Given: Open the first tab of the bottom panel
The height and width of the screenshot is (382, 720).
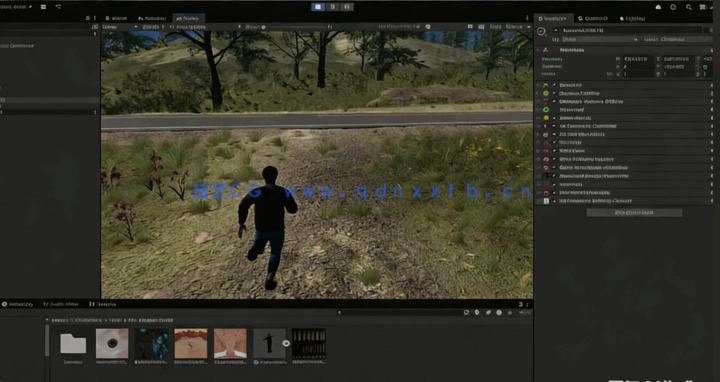Looking at the screenshot, I should pyautogui.click(x=18, y=304).
